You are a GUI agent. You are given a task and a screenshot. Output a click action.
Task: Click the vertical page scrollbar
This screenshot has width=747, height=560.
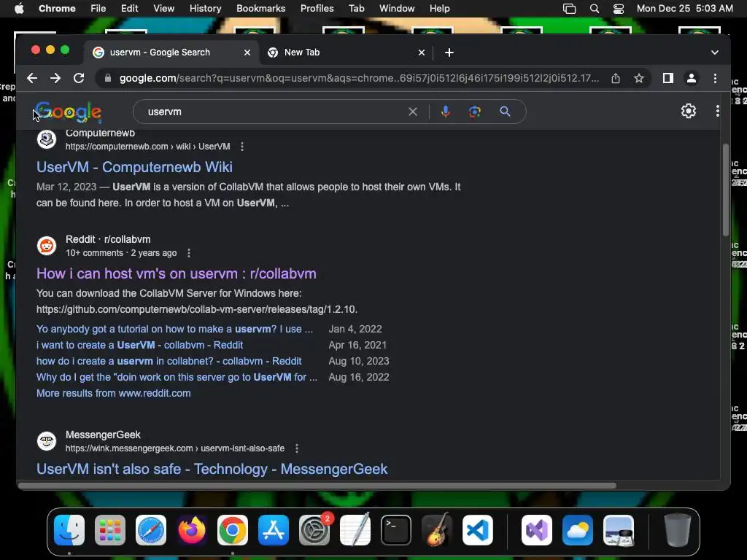coord(726,190)
